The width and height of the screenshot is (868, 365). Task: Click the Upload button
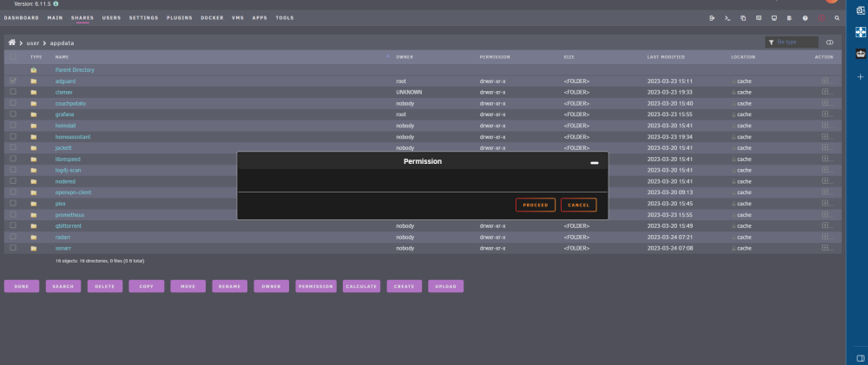point(445,286)
